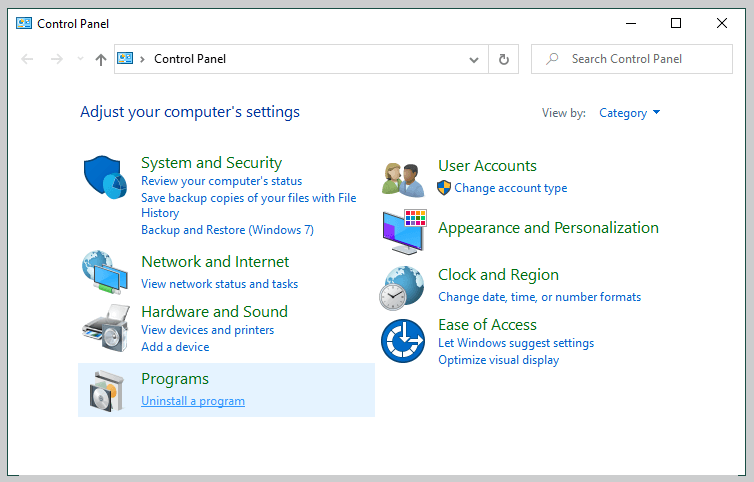Click Optimize visual display link

click(x=499, y=360)
